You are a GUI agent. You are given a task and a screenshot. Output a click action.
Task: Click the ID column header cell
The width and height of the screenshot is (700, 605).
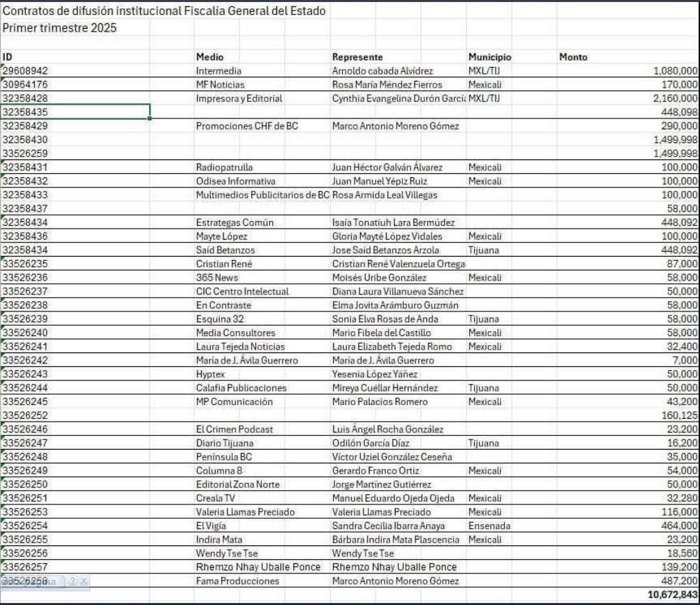(x=7, y=57)
